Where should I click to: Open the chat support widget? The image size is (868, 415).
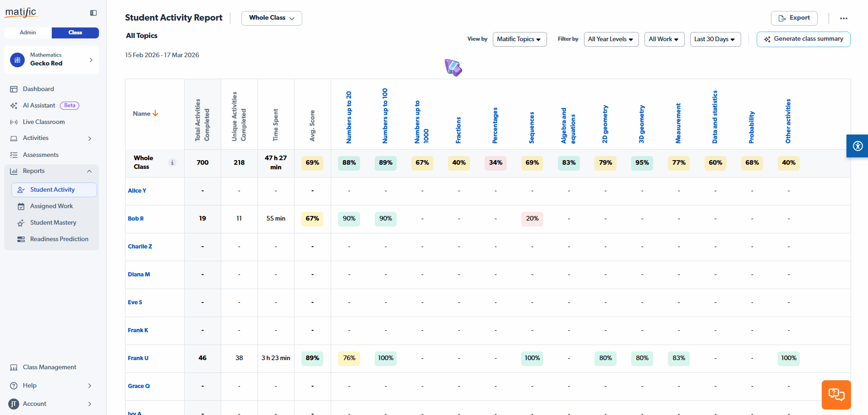[836, 394]
